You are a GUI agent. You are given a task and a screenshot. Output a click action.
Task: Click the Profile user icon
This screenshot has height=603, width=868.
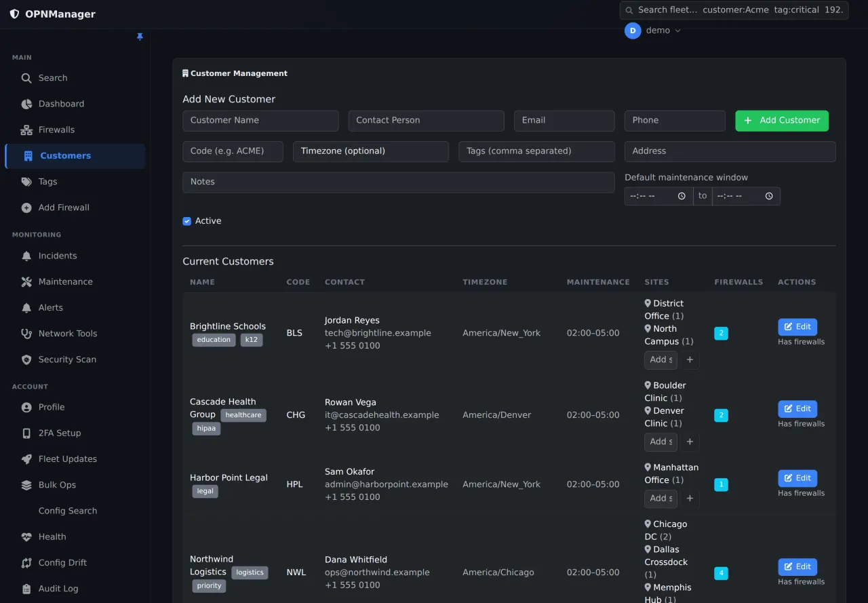[x=26, y=407]
